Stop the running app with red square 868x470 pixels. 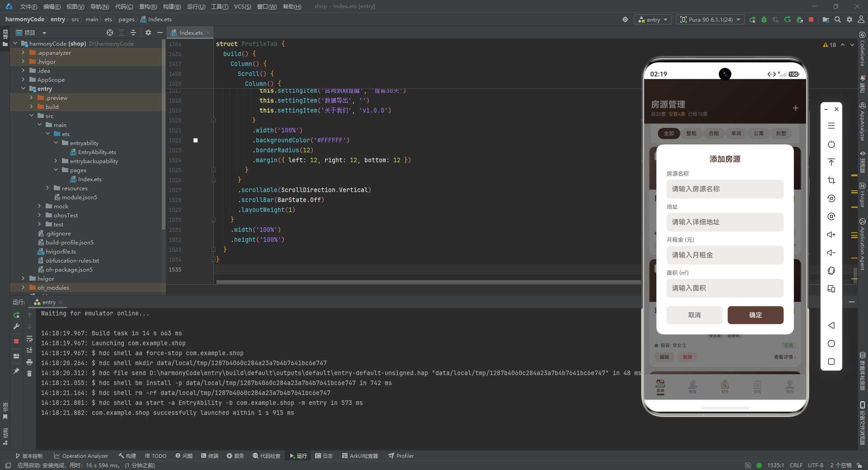click(811, 19)
